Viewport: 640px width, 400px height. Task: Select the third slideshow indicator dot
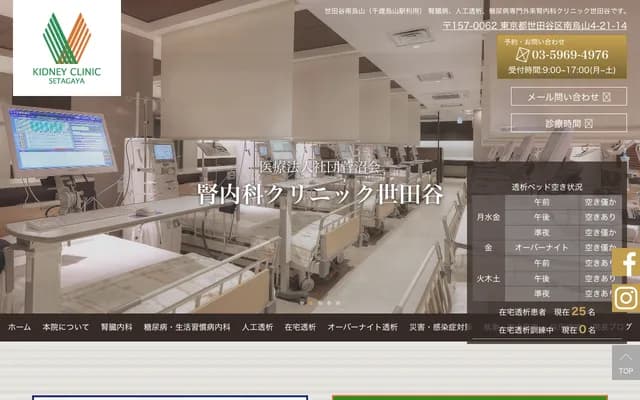click(x=320, y=303)
